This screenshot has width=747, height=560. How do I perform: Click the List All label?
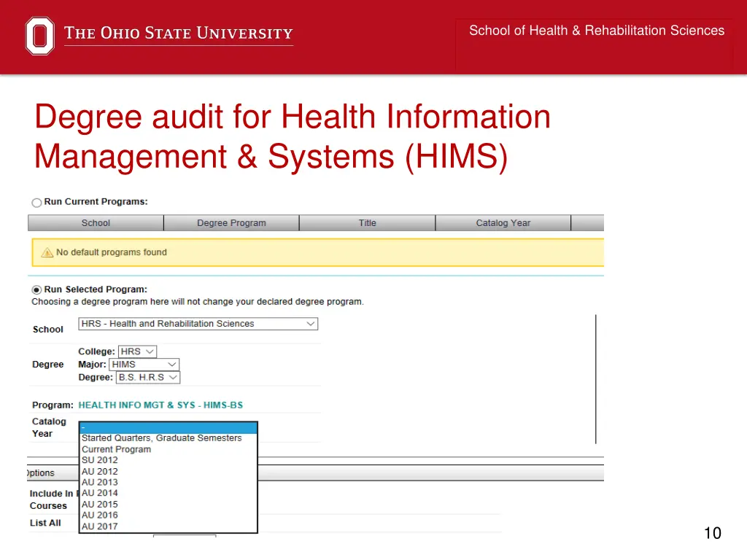[x=45, y=523]
